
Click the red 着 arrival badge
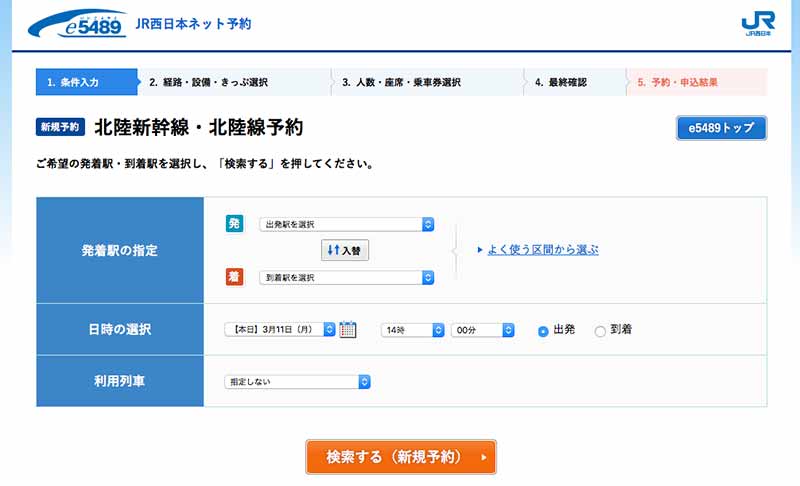point(234,276)
